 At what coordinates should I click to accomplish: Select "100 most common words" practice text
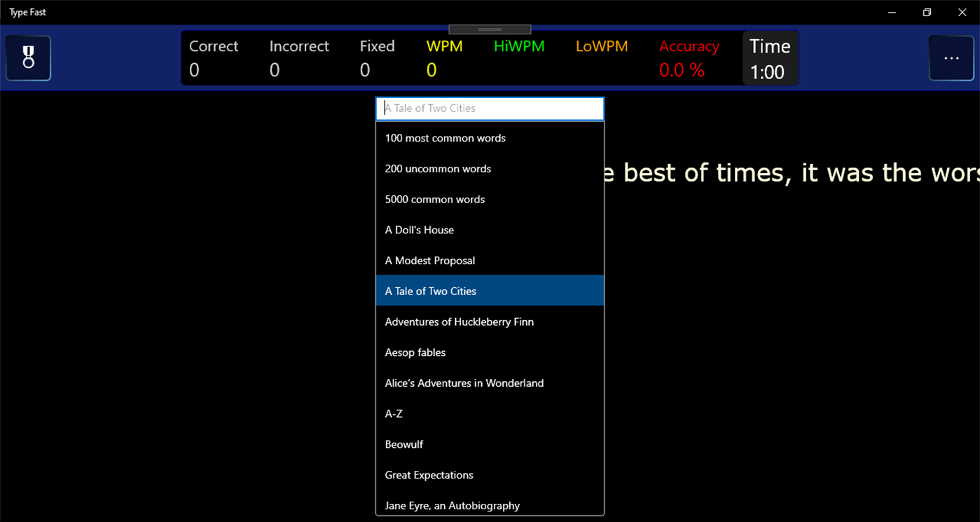tap(445, 138)
